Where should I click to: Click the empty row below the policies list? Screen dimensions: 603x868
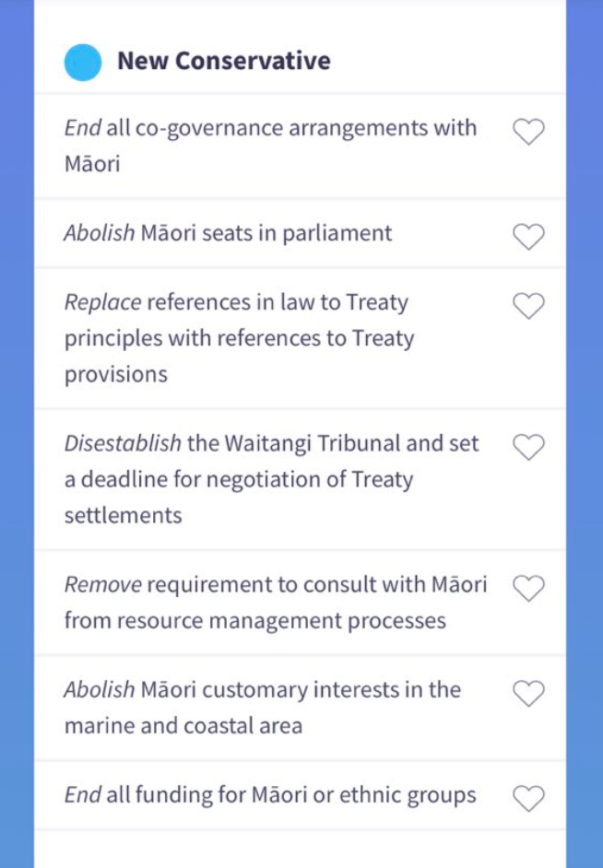pos(300,850)
